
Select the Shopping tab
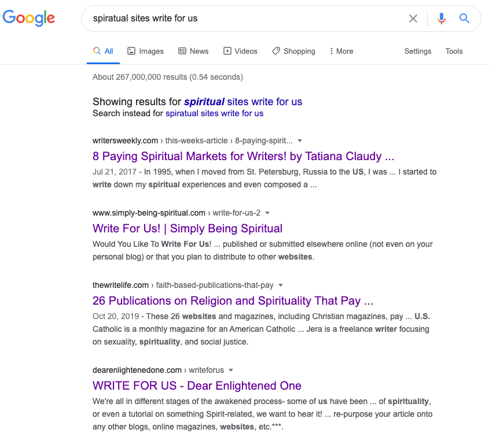click(293, 51)
